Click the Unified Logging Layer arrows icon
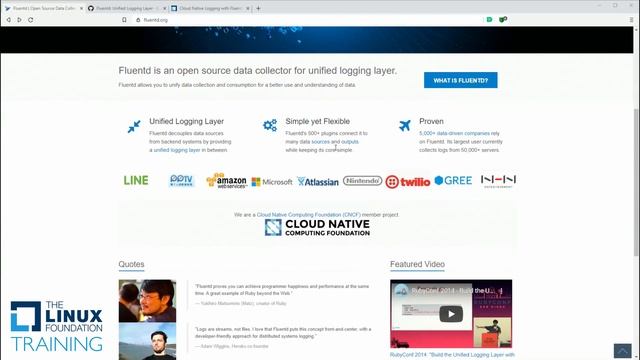 click(134, 126)
